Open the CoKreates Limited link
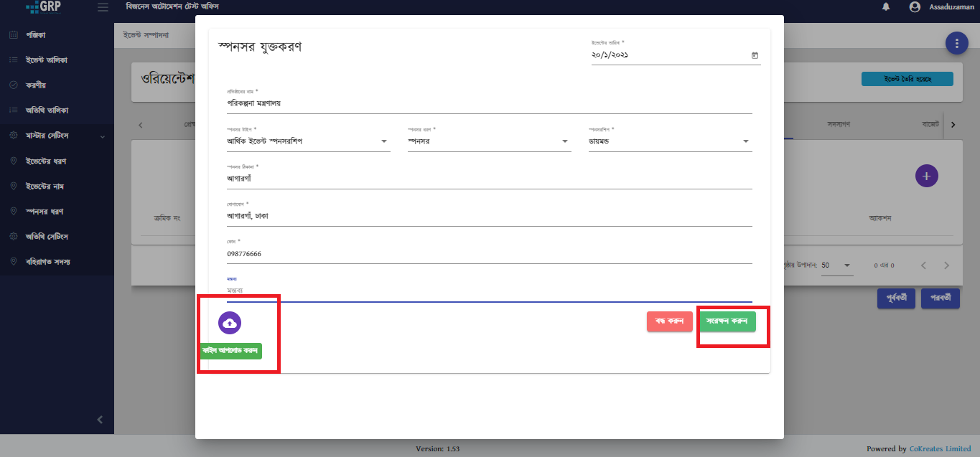The image size is (980, 457). point(939,449)
